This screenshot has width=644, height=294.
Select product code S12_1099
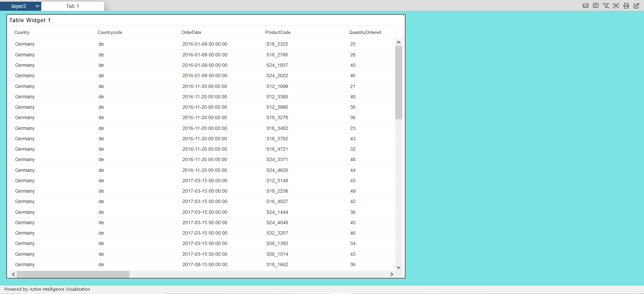pos(277,86)
